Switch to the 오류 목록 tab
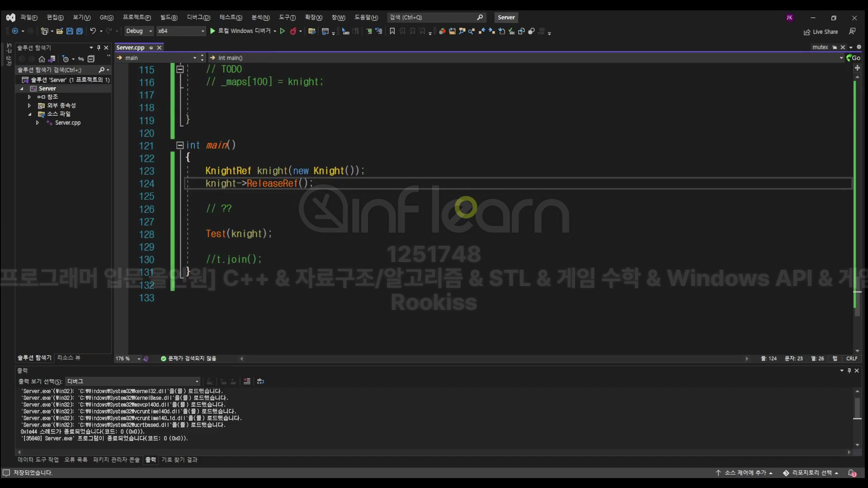This screenshot has height=488, width=868. point(75,460)
